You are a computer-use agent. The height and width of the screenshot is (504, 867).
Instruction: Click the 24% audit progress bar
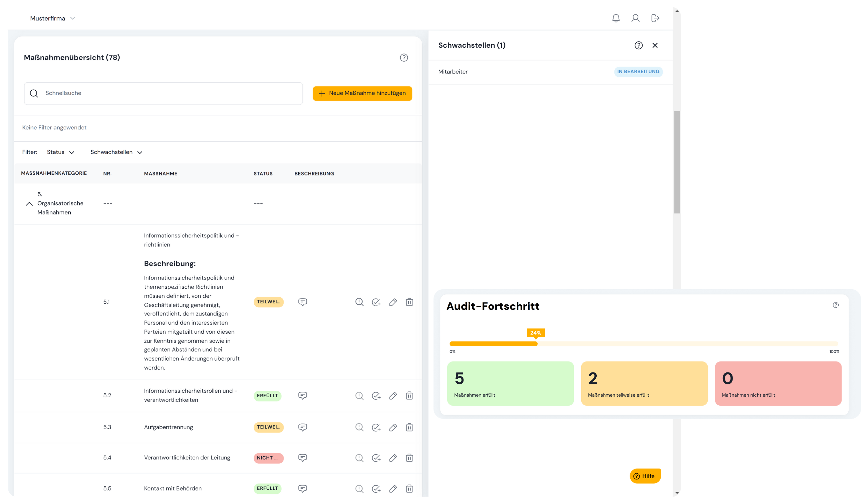coord(493,344)
